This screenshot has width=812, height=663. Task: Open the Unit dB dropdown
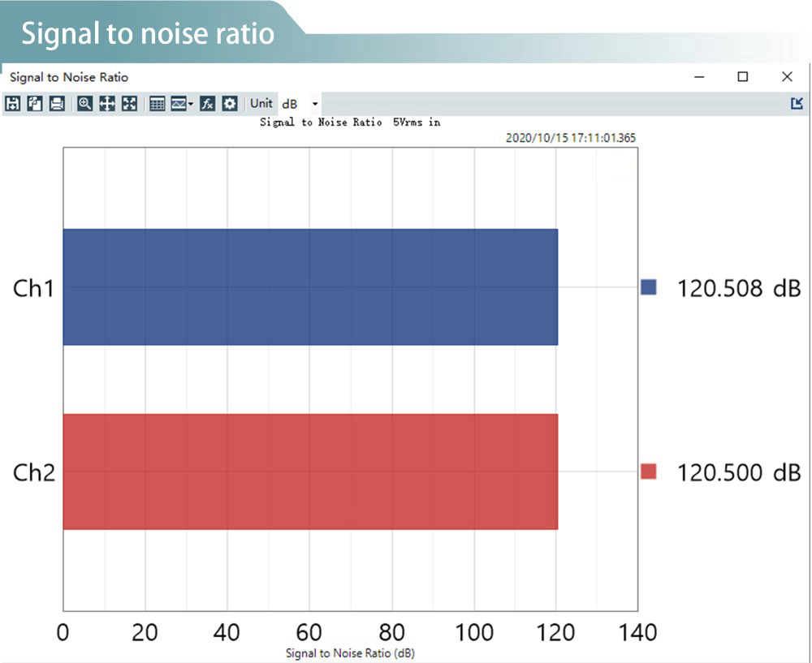pyautogui.click(x=291, y=104)
